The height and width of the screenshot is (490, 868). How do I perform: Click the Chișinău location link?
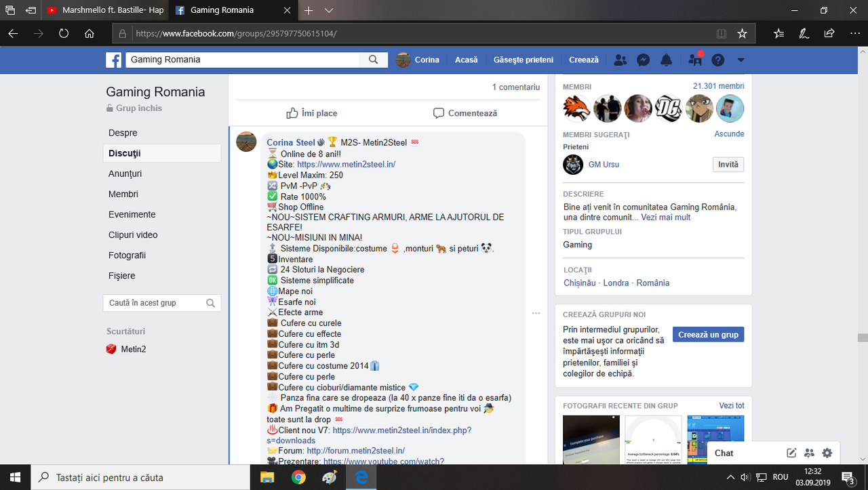point(579,283)
